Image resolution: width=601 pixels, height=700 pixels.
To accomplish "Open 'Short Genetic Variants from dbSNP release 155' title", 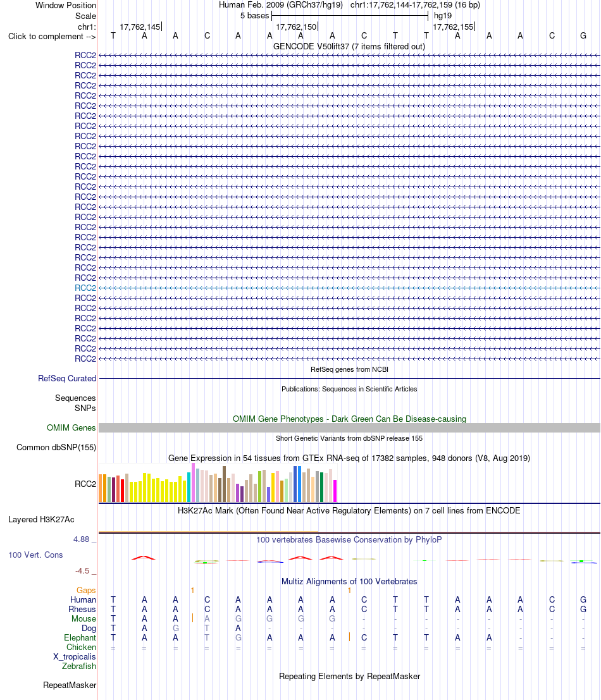I will tap(349, 438).
